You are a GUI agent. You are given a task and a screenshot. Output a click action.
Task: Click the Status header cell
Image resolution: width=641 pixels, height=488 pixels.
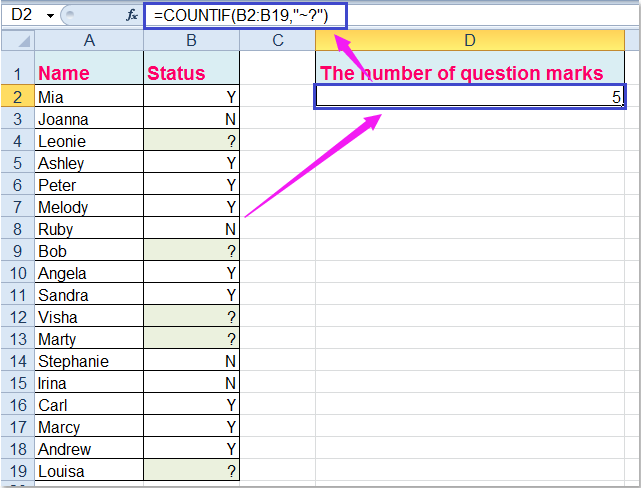[191, 73]
